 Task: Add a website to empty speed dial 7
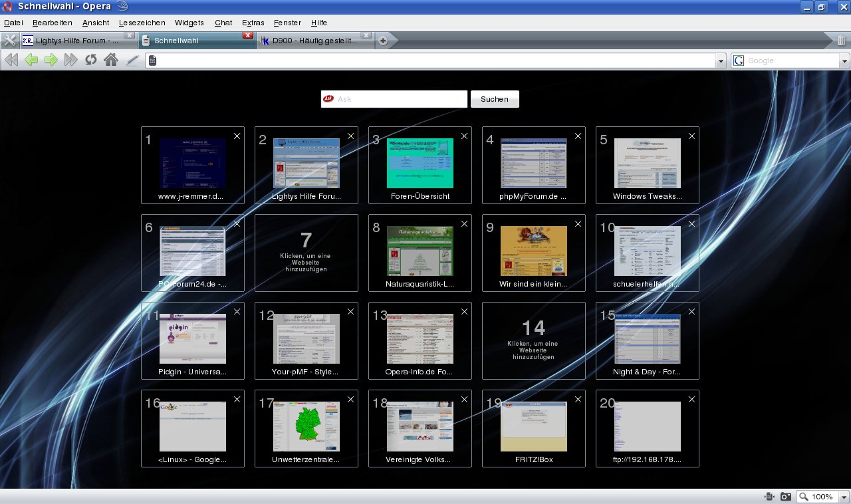tap(306, 253)
